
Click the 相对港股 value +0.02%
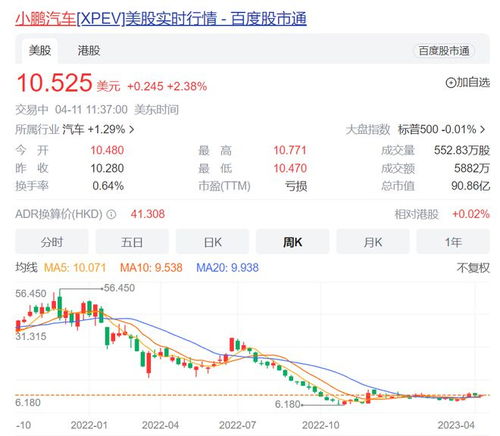(471, 214)
